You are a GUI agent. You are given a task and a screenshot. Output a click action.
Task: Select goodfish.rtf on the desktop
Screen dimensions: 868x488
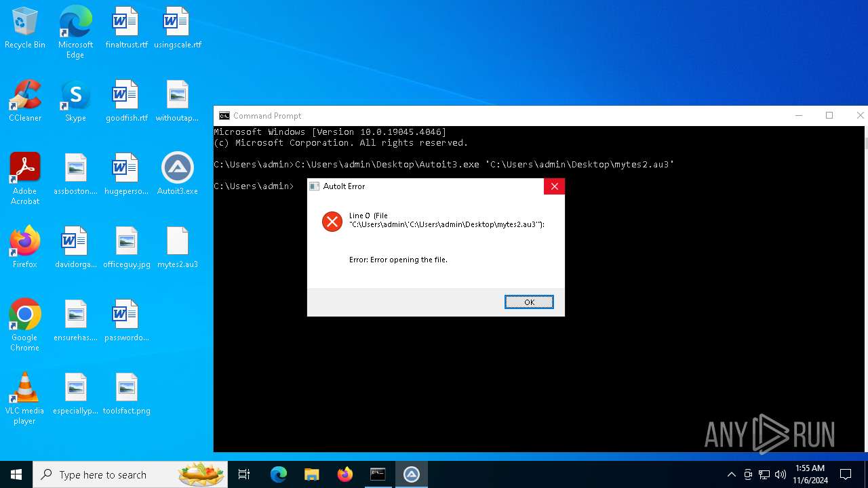[126, 101]
